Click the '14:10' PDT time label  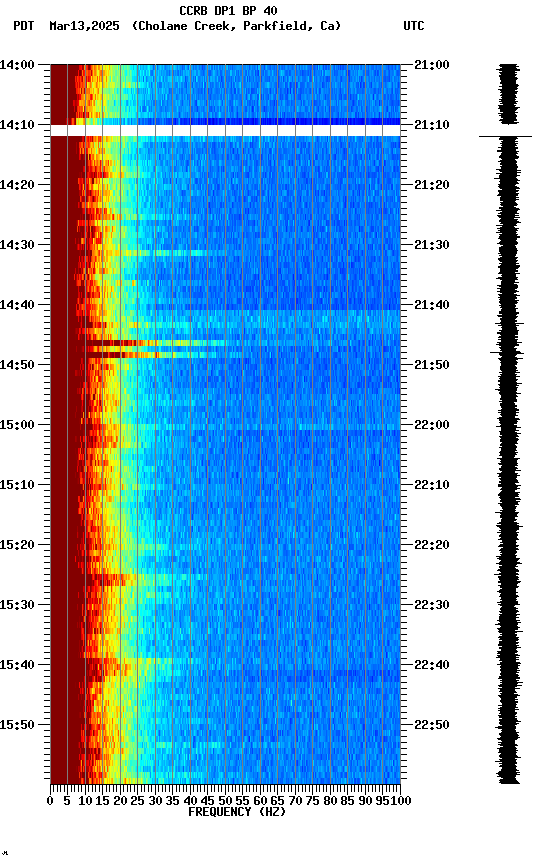pos(17,125)
